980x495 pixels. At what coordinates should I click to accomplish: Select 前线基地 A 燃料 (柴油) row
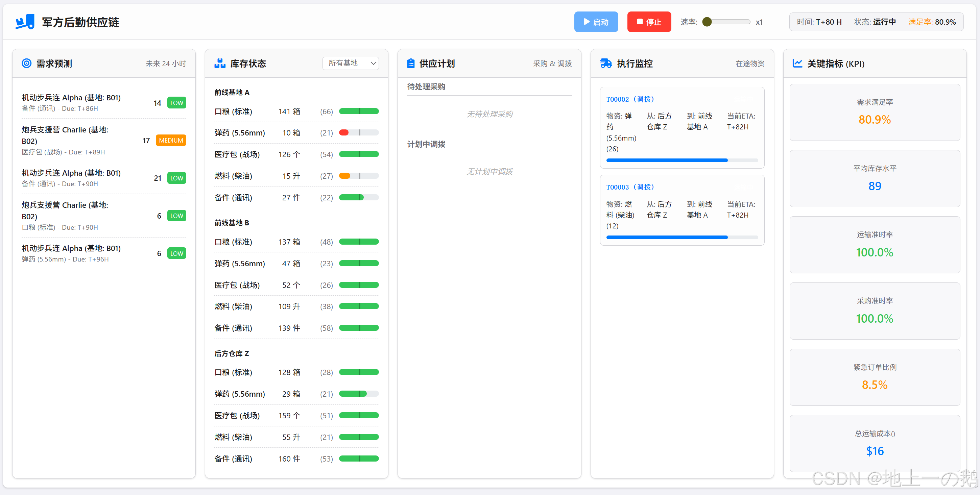click(296, 176)
